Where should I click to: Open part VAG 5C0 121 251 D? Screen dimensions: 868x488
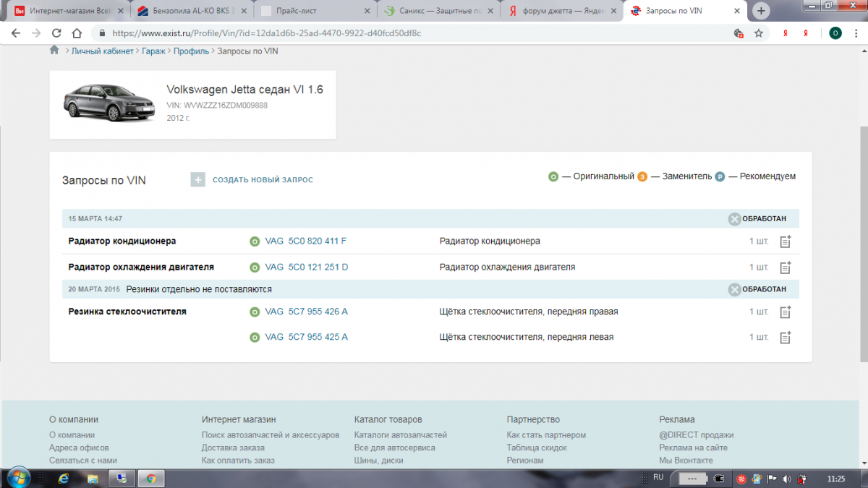pos(307,267)
